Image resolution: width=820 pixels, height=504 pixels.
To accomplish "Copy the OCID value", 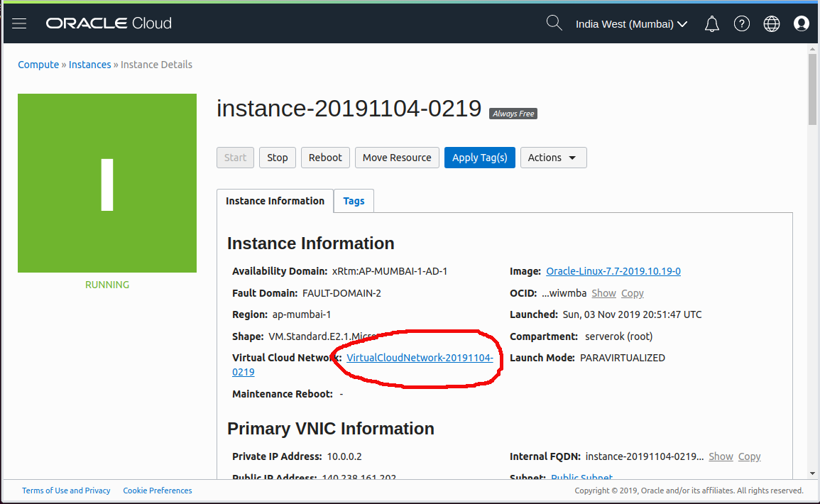I will pyautogui.click(x=632, y=292).
